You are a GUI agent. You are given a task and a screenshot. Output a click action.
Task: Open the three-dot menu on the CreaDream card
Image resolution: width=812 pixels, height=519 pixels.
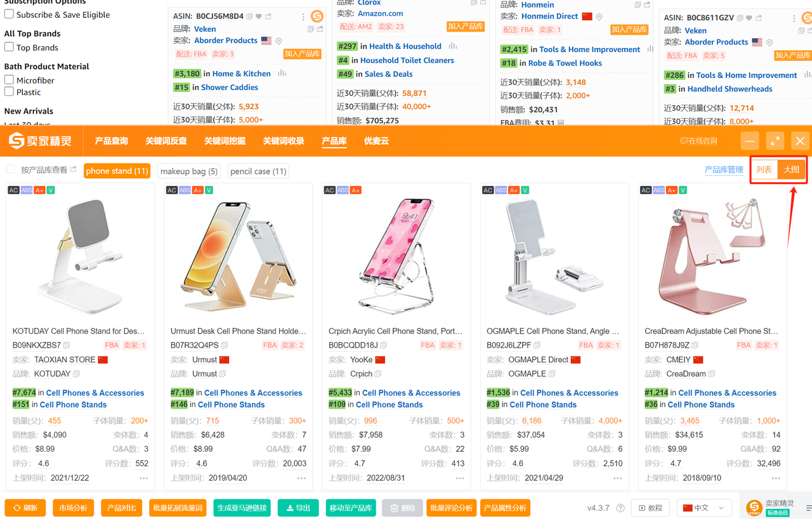[776, 478]
